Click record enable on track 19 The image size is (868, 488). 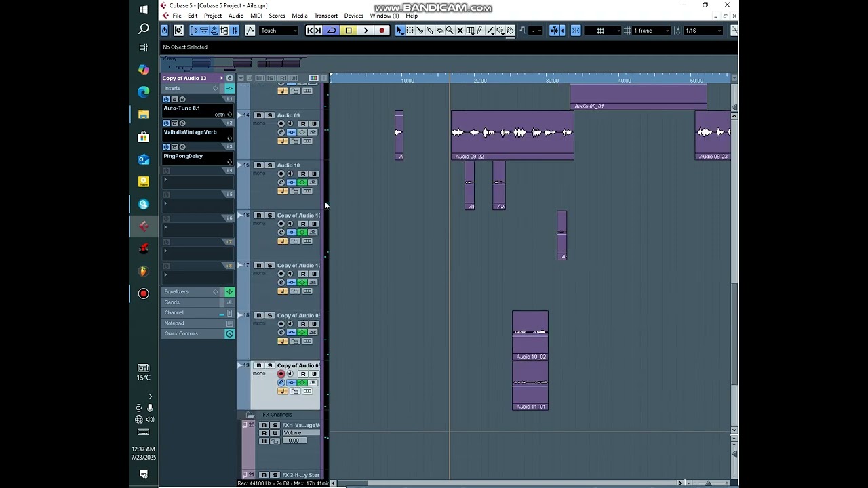(281, 374)
